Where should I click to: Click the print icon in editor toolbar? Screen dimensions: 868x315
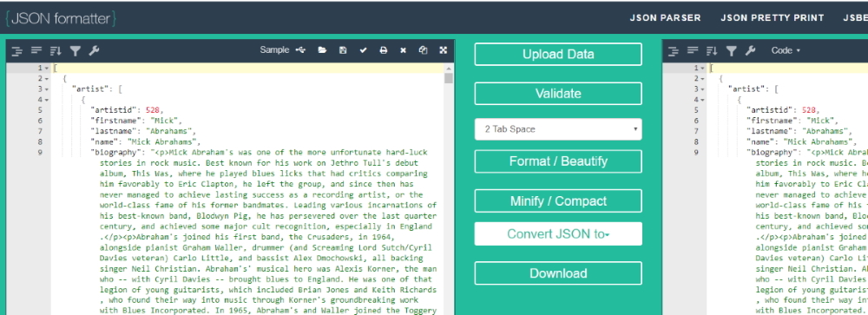click(x=383, y=50)
